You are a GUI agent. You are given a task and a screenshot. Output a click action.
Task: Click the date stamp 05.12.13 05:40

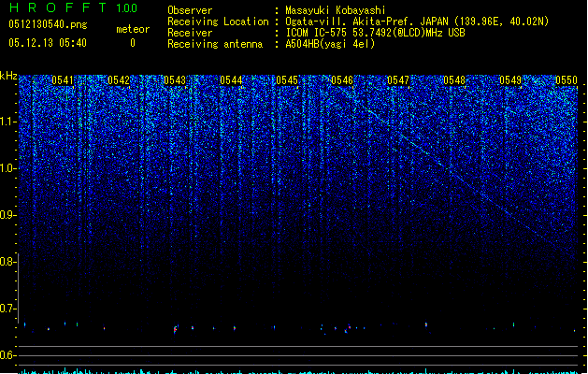tap(48, 43)
